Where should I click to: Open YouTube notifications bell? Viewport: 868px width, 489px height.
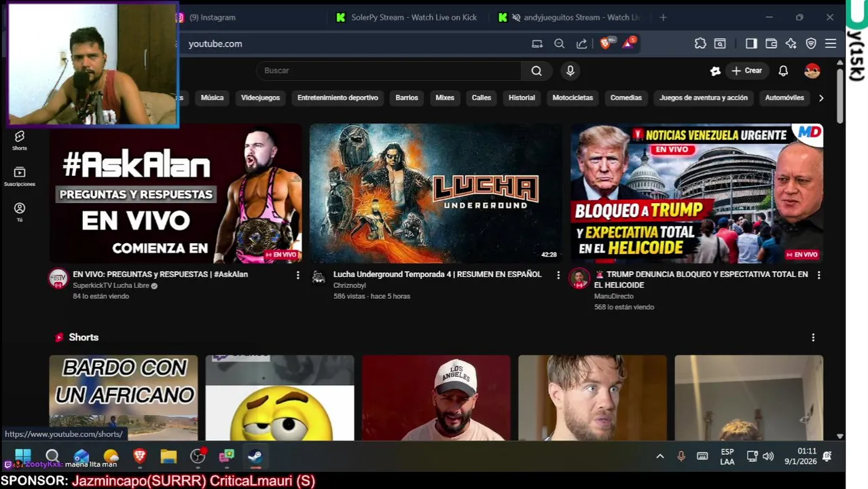783,71
